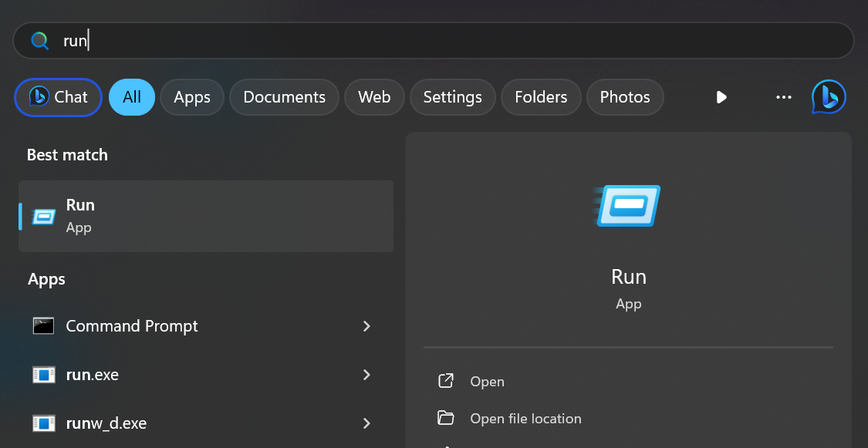Click the runw_d.exe file icon
Image resolution: width=868 pixels, height=448 pixels.
pyautogui.click(x=44, y=423)
